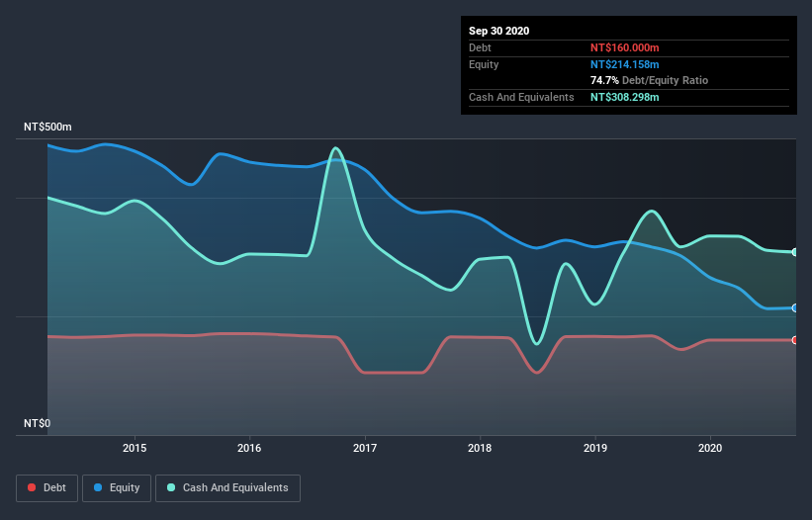Click Cash And Equivalents label in tooltip
This screenshot has width=812, height=520.
pyautogui.click(x=521, y=97)
